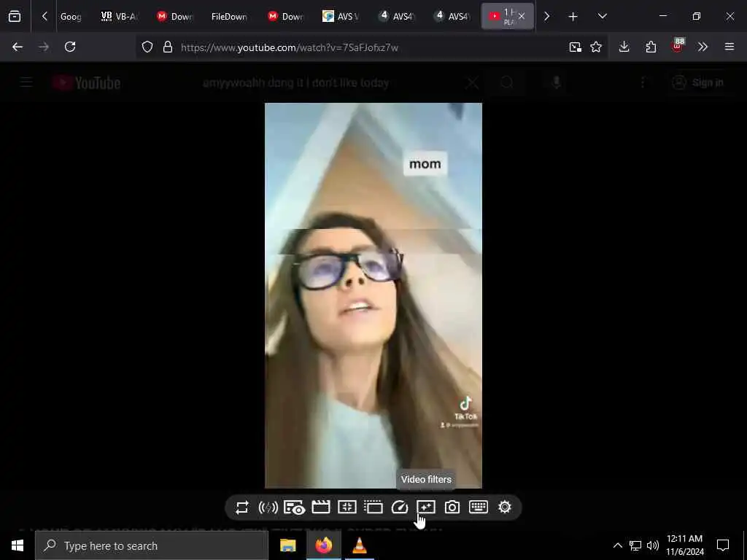Image resolution: width=747 pixels, height=560 pixels.
Task: Open picture-in-picture from address bar icon
Action: (575, 47)
